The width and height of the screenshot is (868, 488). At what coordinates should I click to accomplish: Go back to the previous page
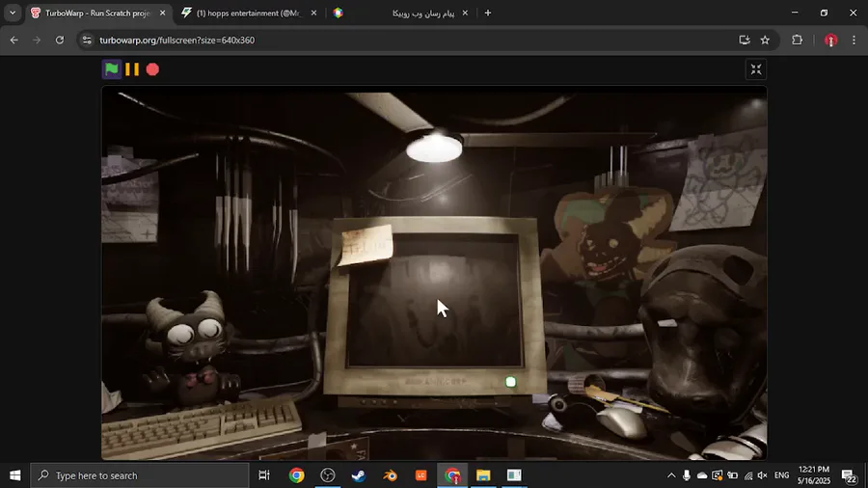(x=14, y=40)
